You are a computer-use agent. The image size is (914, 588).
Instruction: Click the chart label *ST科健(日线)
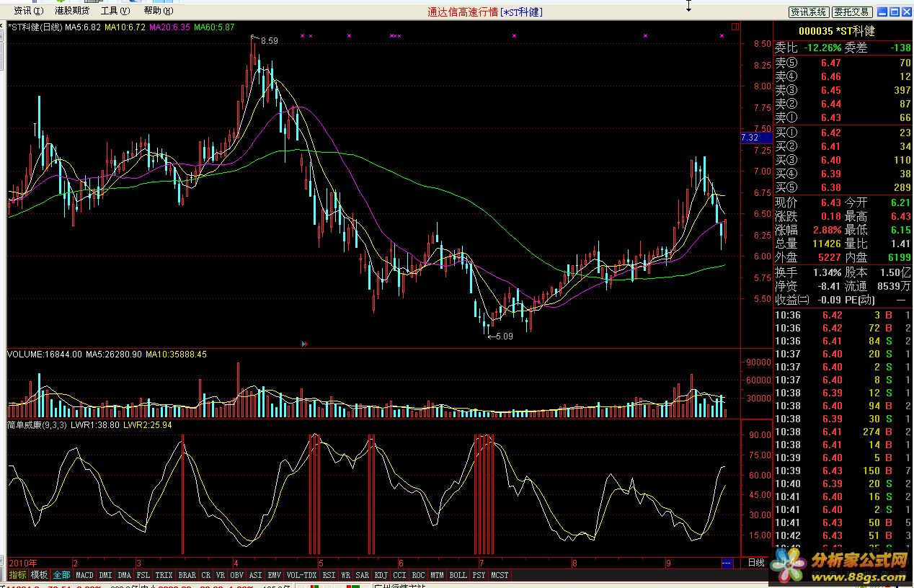[35, 27]
